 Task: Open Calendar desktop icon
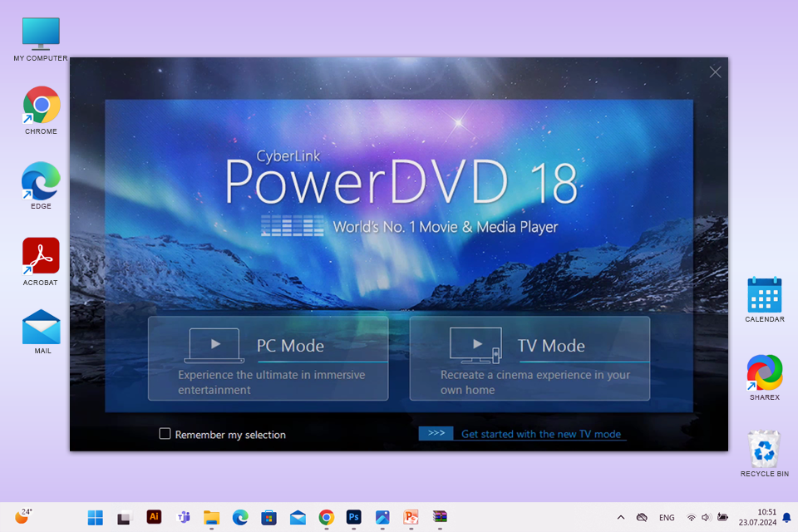pos(765,300)
